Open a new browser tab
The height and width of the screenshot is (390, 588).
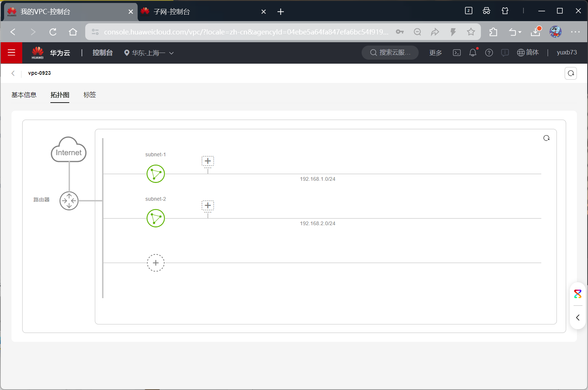click(x=280, y=12)
